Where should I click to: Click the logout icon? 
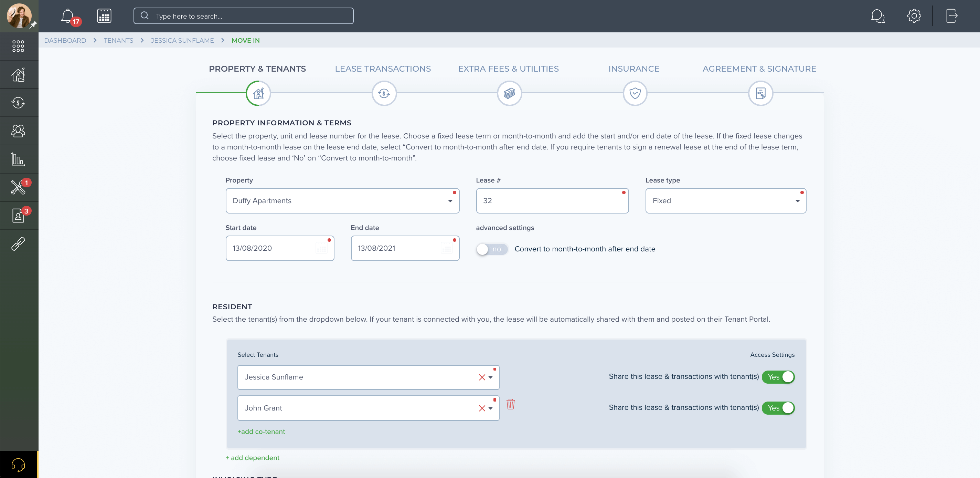click(951, 16)
